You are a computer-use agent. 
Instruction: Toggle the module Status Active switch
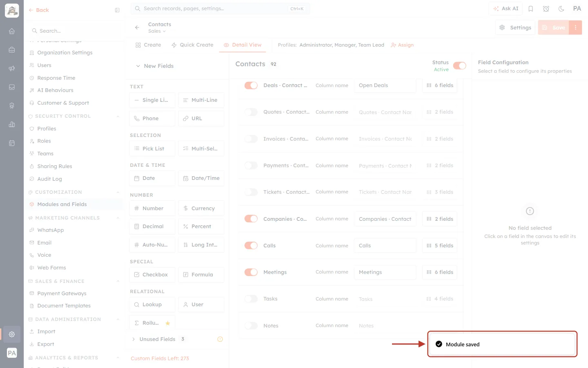click(x=459, y=65)
